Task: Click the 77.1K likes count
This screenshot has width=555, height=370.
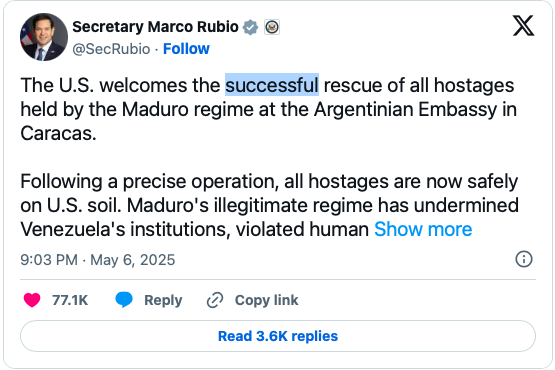Action: point(70,300)
